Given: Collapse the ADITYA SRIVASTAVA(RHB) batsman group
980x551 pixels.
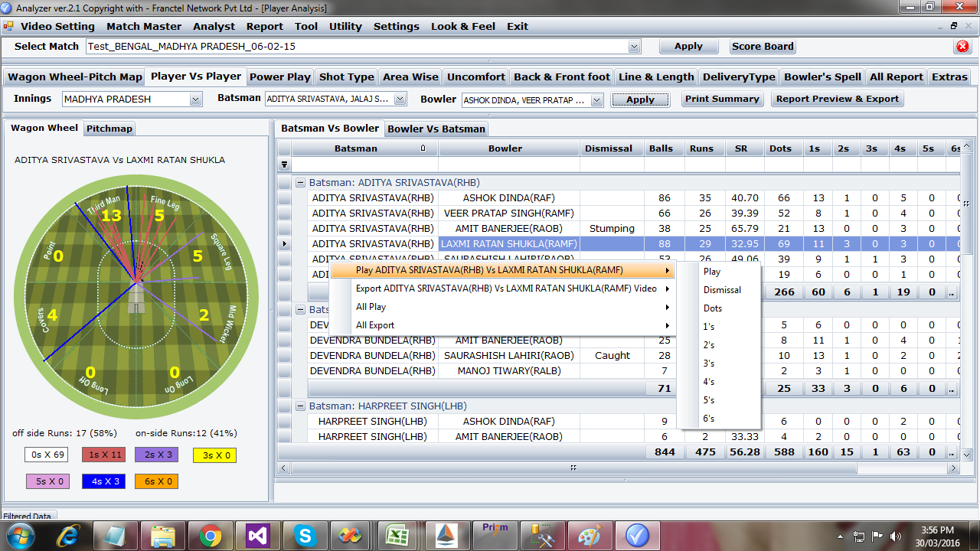Looking at the screenshot, I should [300, 183].
